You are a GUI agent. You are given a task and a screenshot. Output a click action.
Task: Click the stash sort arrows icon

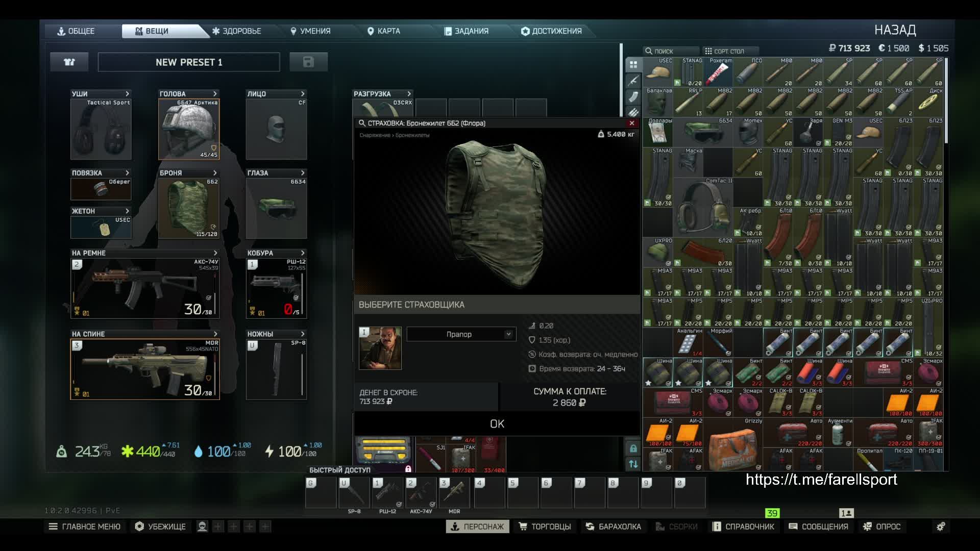[x=633, y=464]
